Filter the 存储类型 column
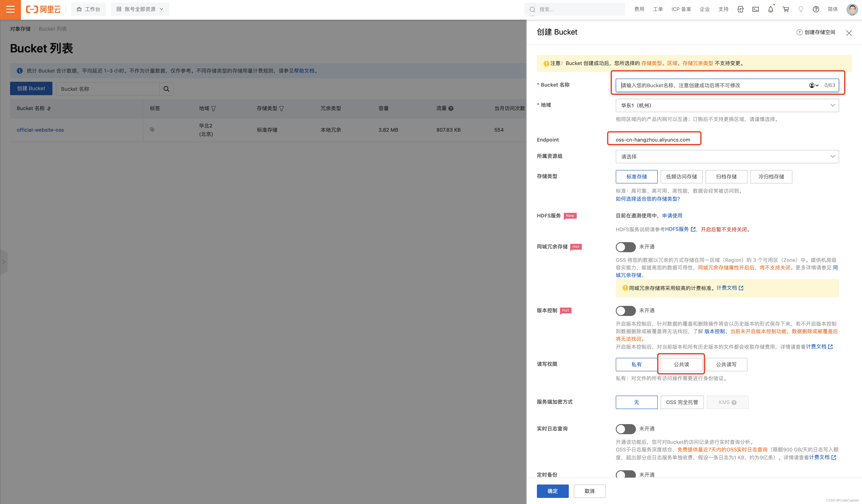862x504 pixels. click(x=281, y=108)
